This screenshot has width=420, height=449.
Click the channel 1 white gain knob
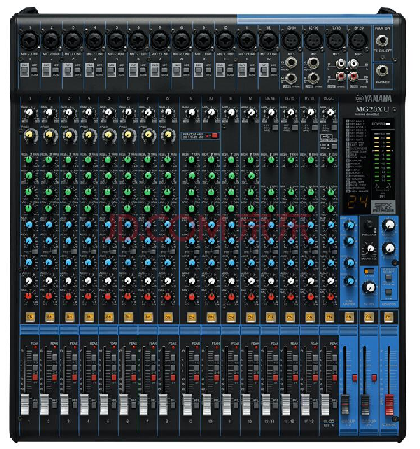[29, 112]
